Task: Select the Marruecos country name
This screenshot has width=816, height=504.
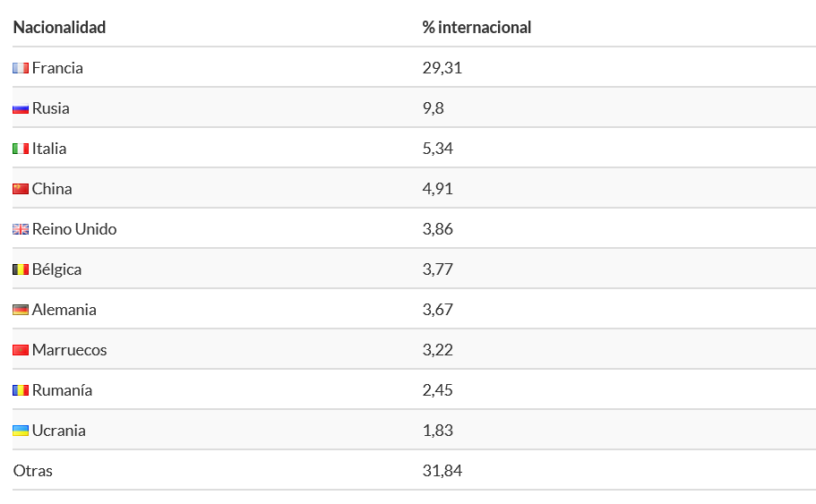Action: tap(69, 350)
